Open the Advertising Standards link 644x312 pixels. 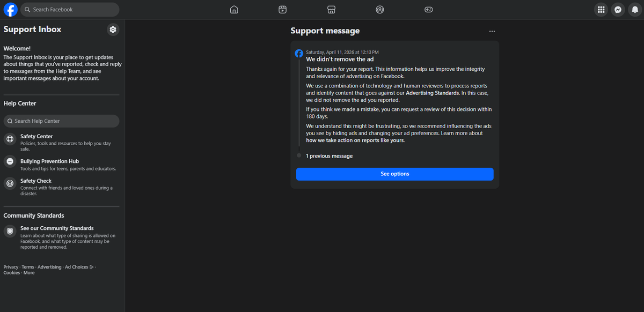click(x=432, y=93)
